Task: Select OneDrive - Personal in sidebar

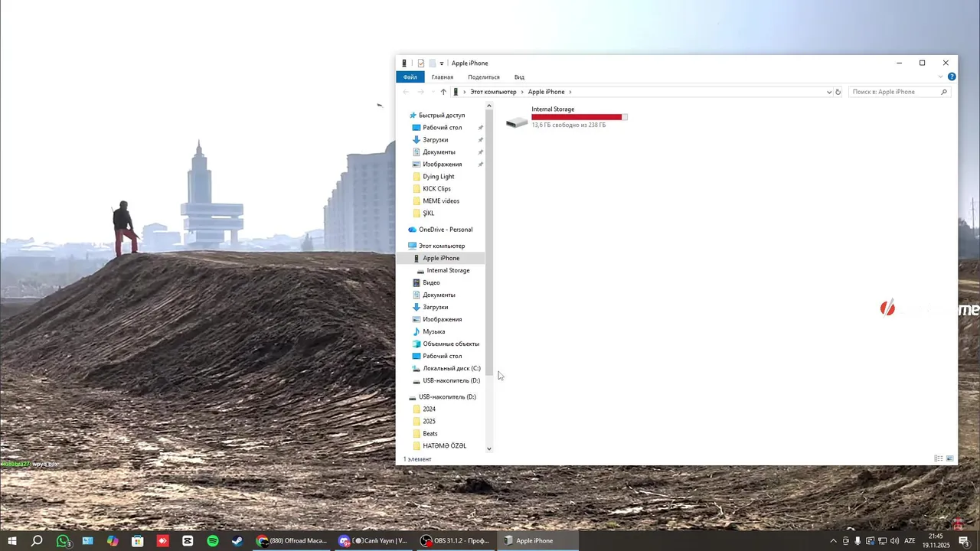Action: click(446, 230)
